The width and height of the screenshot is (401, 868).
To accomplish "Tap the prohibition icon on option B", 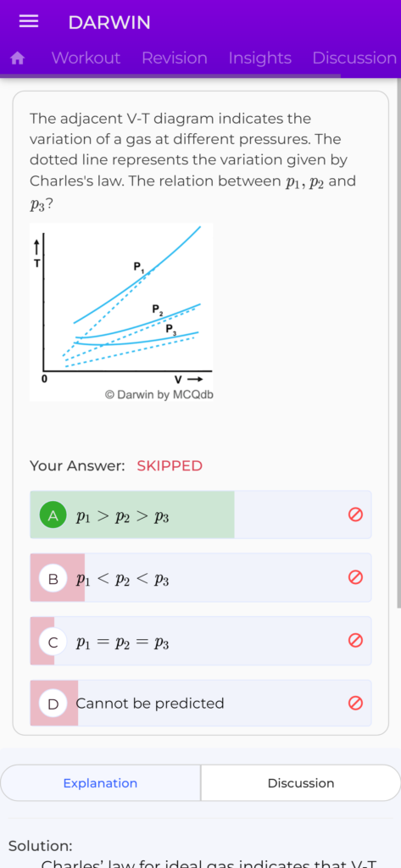I will tap(355, 577).
